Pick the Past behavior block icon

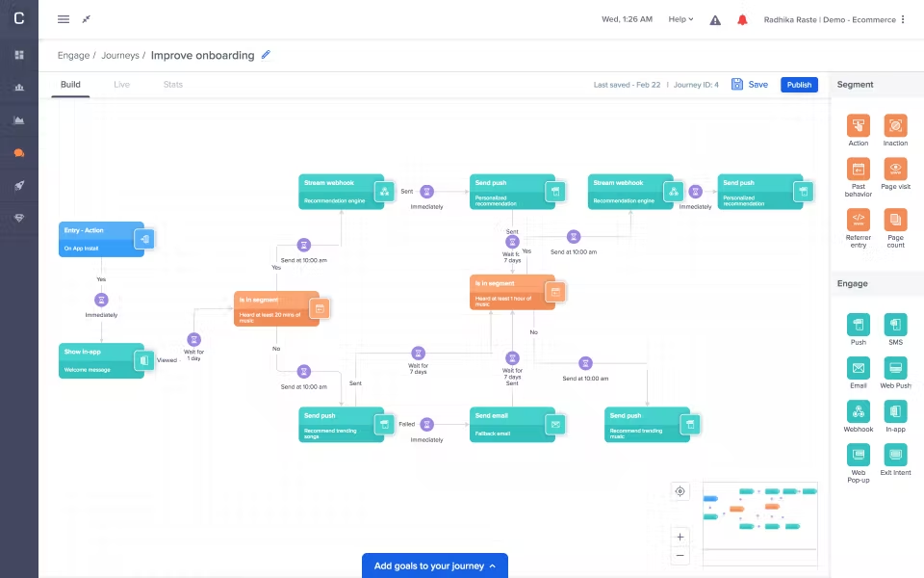pos(858,170)
